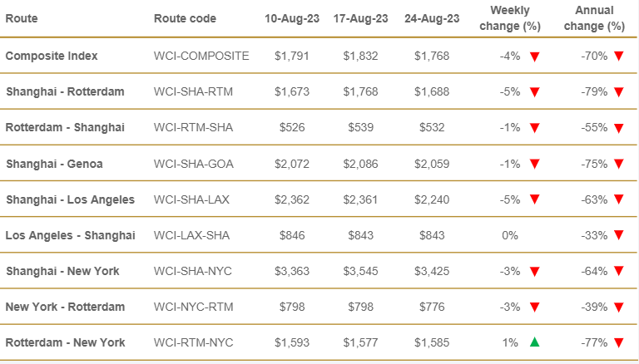Click the red annual change arrow for Shanghai - Rotterdam
Image resolution: width=639 pixels, height=364 pixels.
click(x=619, y=92)
